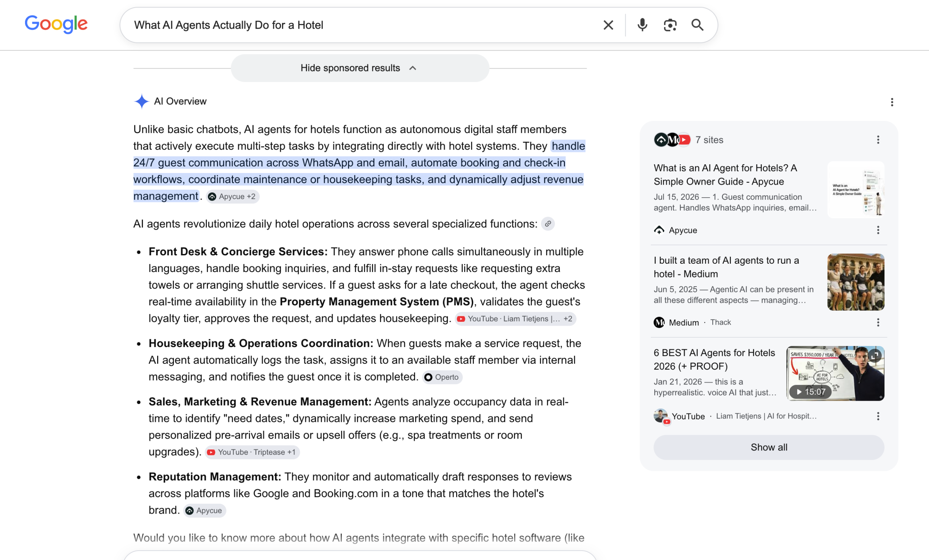Click the bold 'Property Management System (PMS)' text
The image size is (929, 560).
[x=377, y=302]
